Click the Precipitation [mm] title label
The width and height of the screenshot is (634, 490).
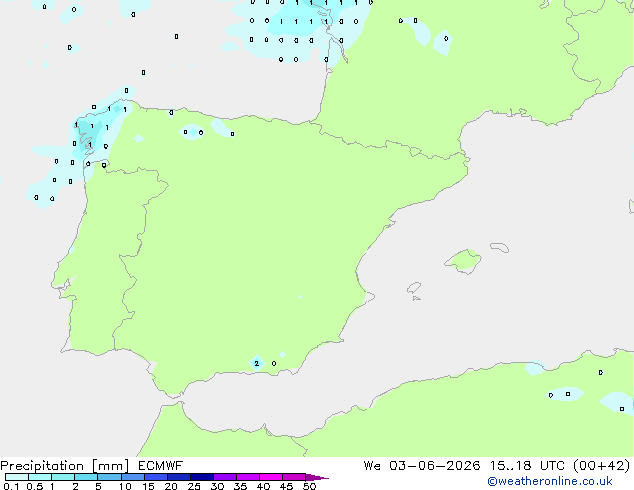[x=65, y=466]
